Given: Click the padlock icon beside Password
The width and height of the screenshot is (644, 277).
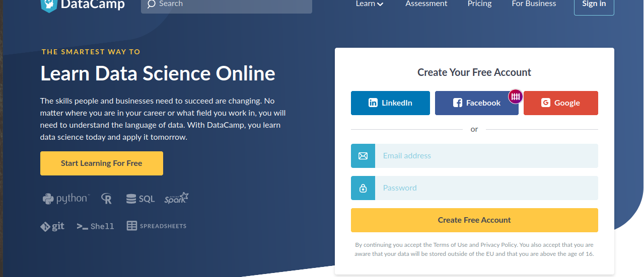Looking at the screenshot, I should tap(363, 188).
